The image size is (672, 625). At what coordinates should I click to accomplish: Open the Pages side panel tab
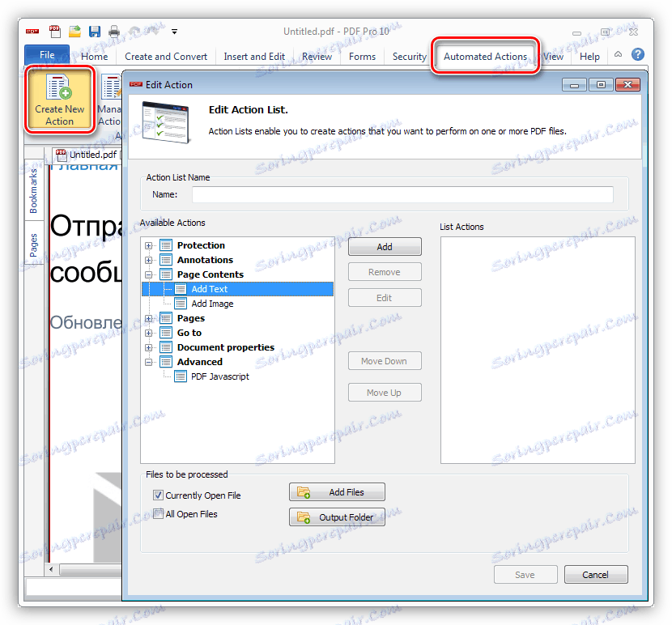[33, 244]
